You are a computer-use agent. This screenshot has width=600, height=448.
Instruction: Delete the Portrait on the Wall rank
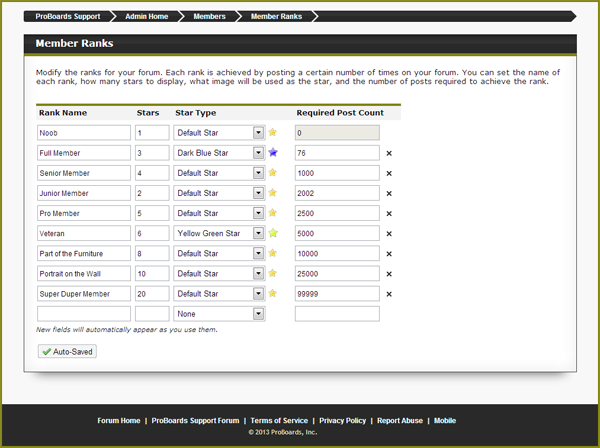click(389, 274)
